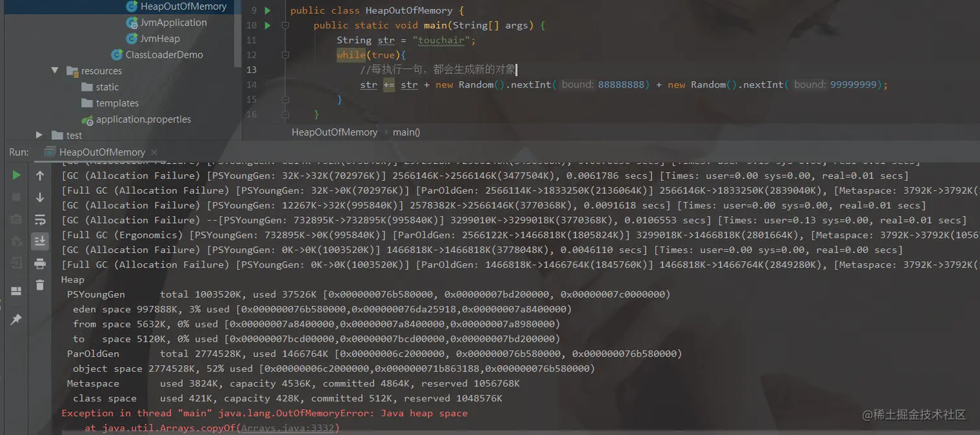The width and height of the screenshot is (980, 435).
Task: Toggle Scroll to End in console
Action: 40,241
